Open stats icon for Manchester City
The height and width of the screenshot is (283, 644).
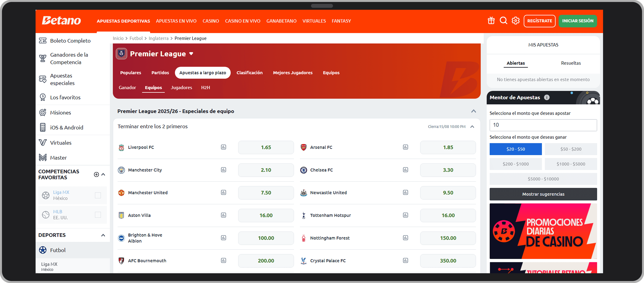(x=223, y=170)
